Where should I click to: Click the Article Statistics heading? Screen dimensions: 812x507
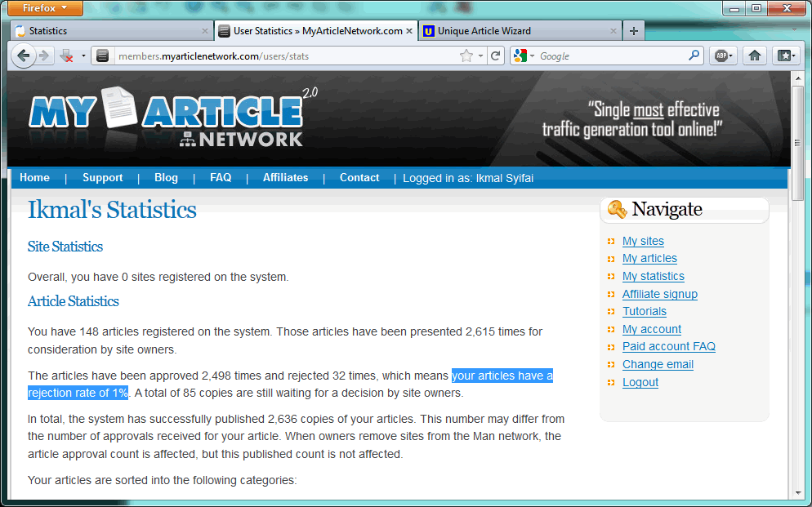73,301
